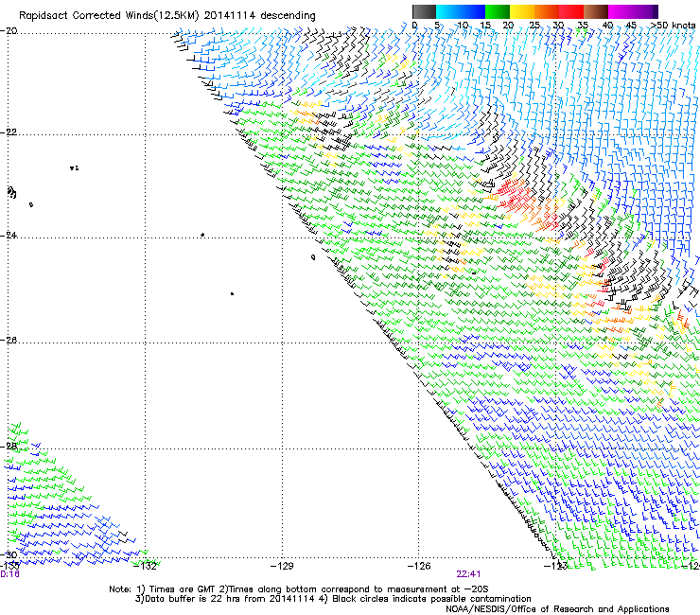This screenshot has width=700, height=615.
Task: Click the -20 latitude axis label
Action: click(x=9, y=31)
